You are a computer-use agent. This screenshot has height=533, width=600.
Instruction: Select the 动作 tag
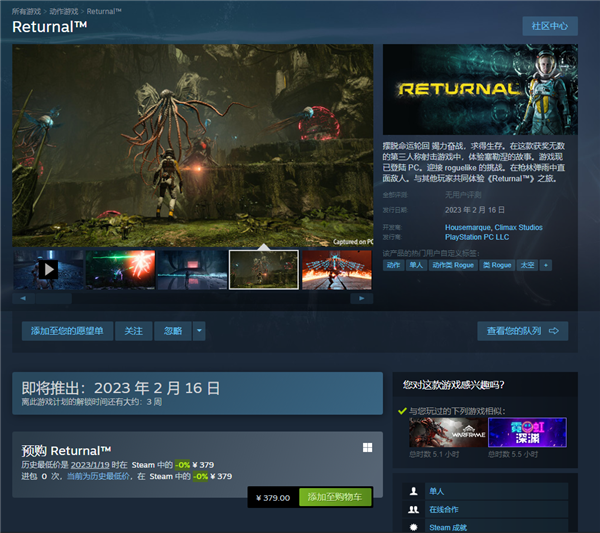coord(393,265)
